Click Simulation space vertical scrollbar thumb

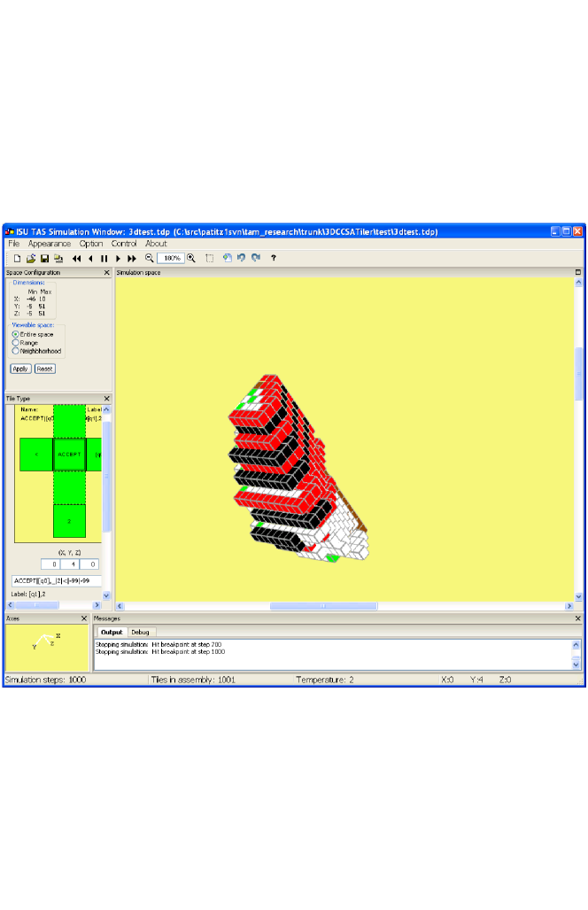tap(578, 374)
